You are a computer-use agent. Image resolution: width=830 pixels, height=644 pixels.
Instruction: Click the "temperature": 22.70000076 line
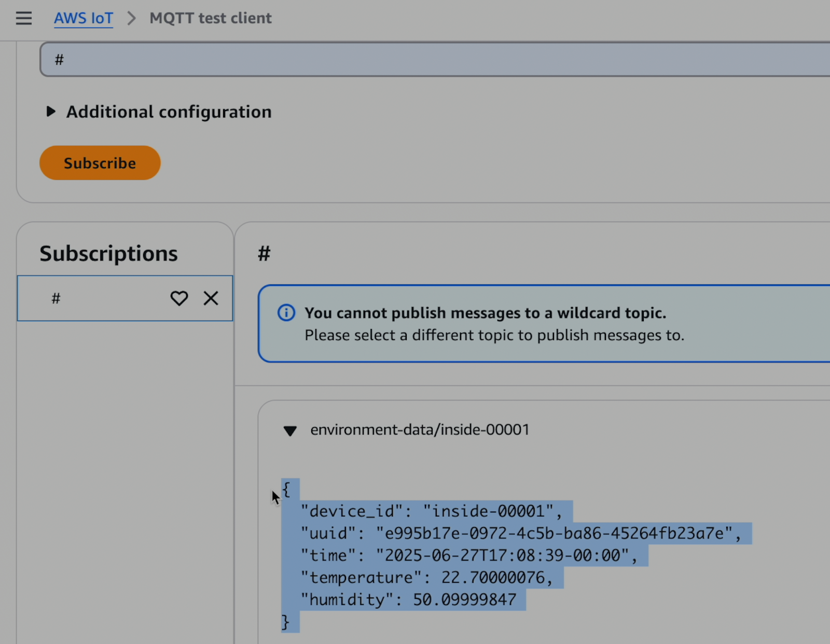pos(426,578)
